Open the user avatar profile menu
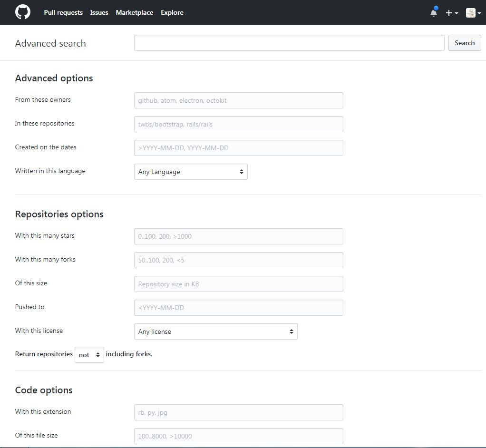Viewport: 486px width, 448px height. click(x=473, y=13)
